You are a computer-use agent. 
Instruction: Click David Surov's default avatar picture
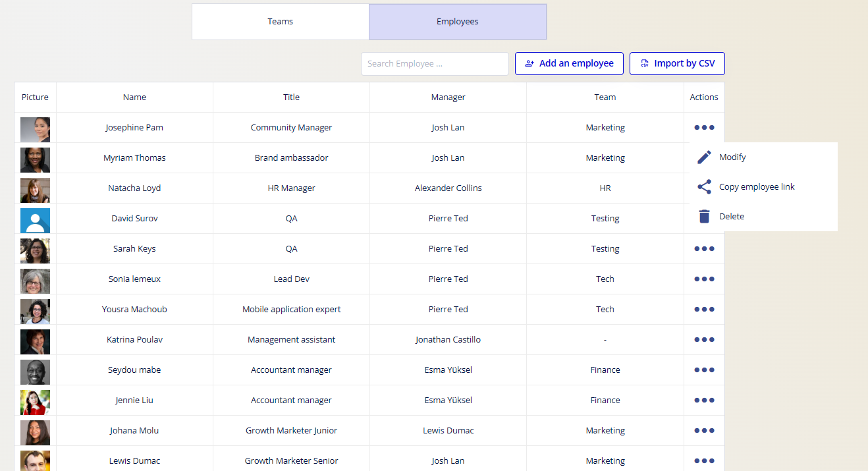pyautogui.click(x=35, y=221)
